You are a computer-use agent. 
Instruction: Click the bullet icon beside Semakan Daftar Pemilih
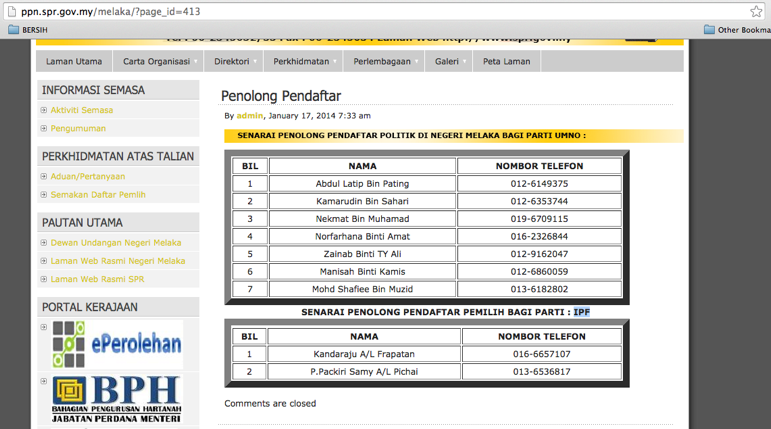(x=44, y=194)
